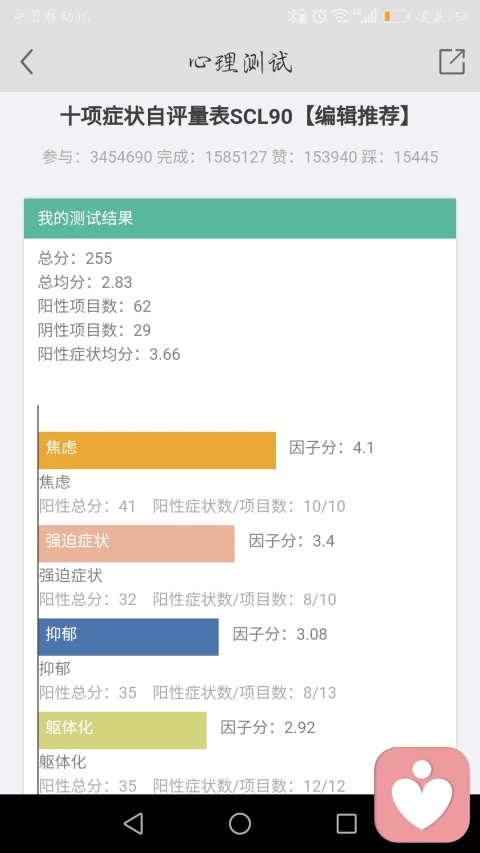Tap 阳性症状均分:3.66 line

click(x=109, y=354)
